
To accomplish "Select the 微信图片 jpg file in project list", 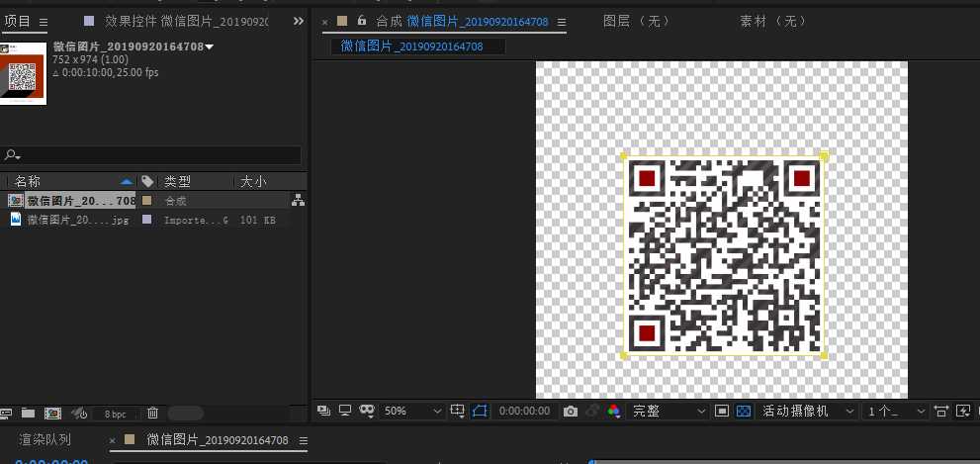I will point(77,221).
